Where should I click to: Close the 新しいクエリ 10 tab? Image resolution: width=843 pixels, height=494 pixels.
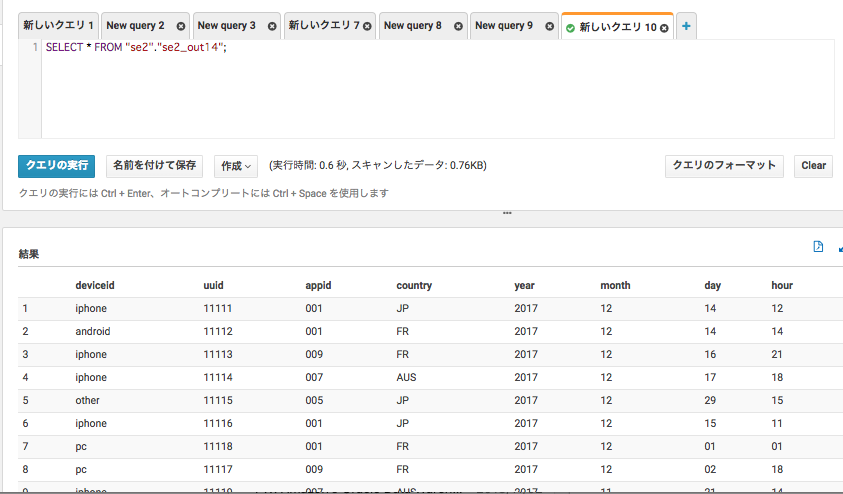pos(665,28)
